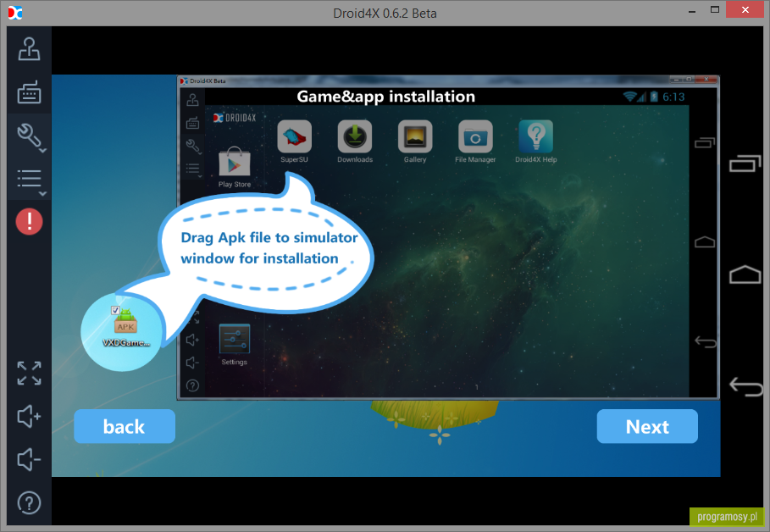The width and height of the screenshot is (770, 532).
Task: Close the Droid4X window
Action: [x=745, y=10]
